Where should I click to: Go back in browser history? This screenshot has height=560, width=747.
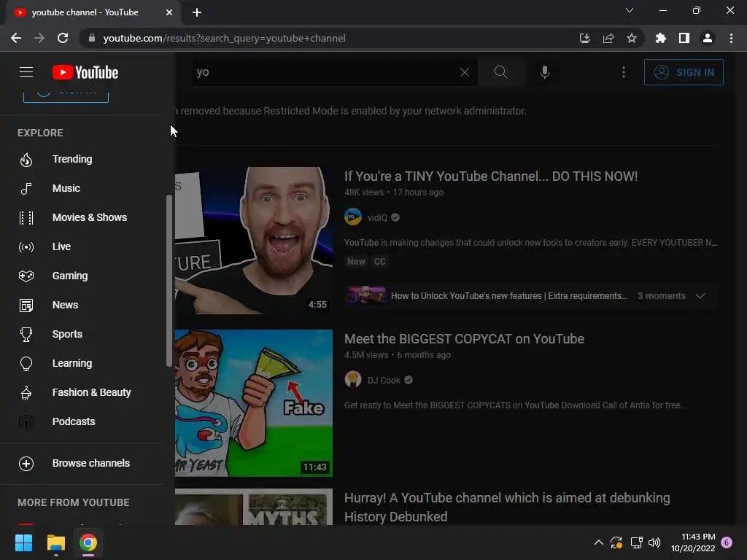coord(16,38)
